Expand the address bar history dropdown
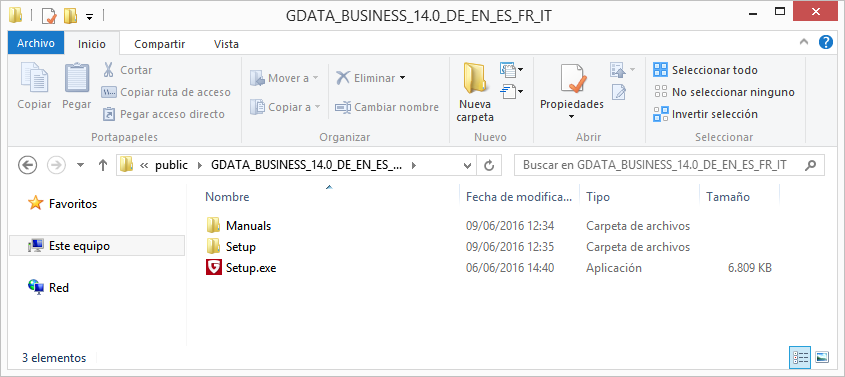This screenshot has width=845, height=377. click(x=467, y=165)
